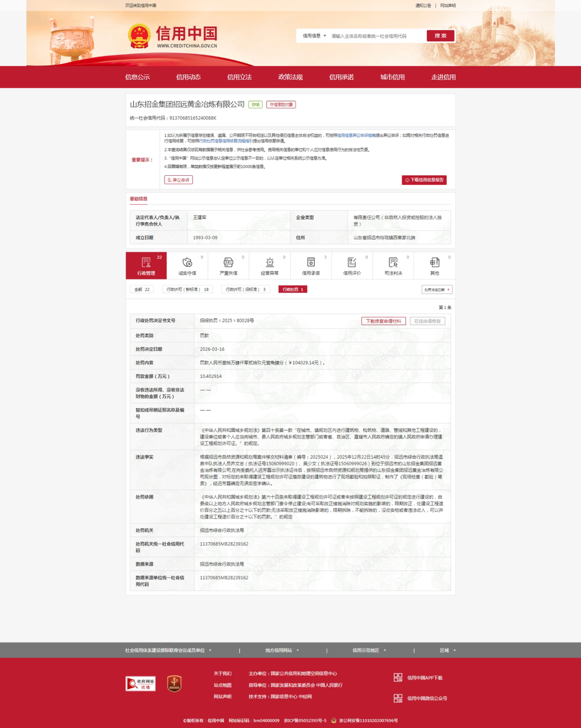581x728 pixels.
Task: Click decision number 招综执罚﹝2025﹞80028号
Action: point(227,320)
